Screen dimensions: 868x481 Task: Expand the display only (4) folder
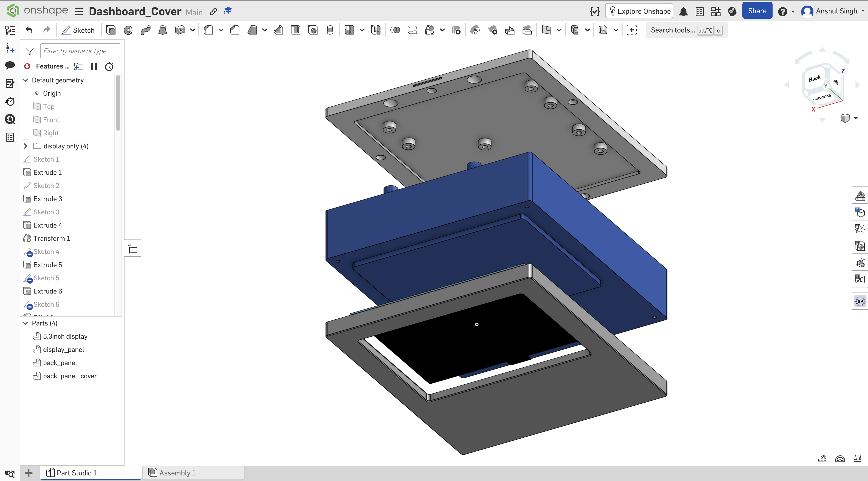coord(25,146)
